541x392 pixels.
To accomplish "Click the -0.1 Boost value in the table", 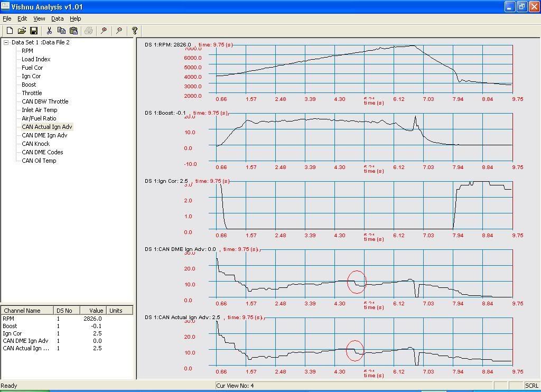I will tap(96, 326).
